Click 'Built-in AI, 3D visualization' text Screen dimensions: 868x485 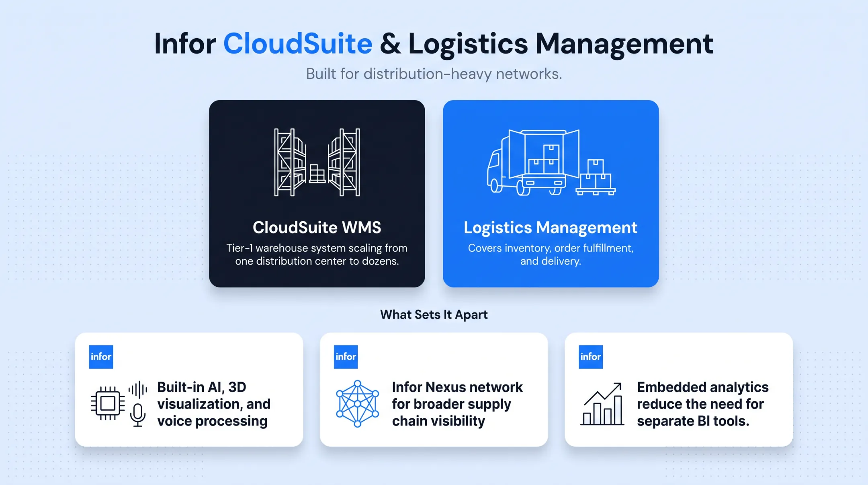click(x=214, y=404)
